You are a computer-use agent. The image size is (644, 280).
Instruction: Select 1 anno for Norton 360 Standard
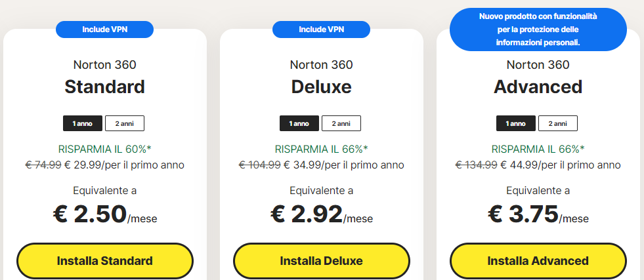[83, 123]
